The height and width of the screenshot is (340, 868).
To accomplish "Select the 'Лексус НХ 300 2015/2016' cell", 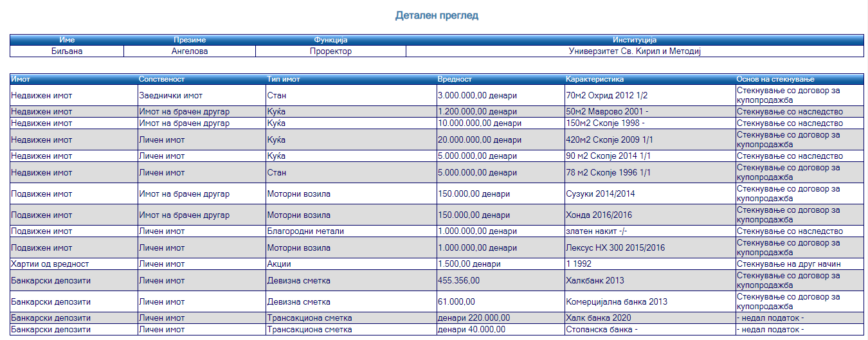I will tap(615, 248).
